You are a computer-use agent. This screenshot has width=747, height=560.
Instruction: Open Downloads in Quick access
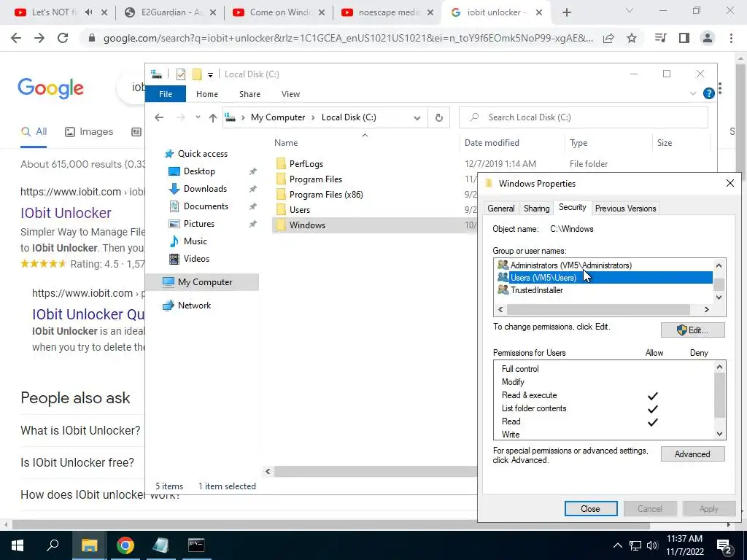[x=205, y=189]
